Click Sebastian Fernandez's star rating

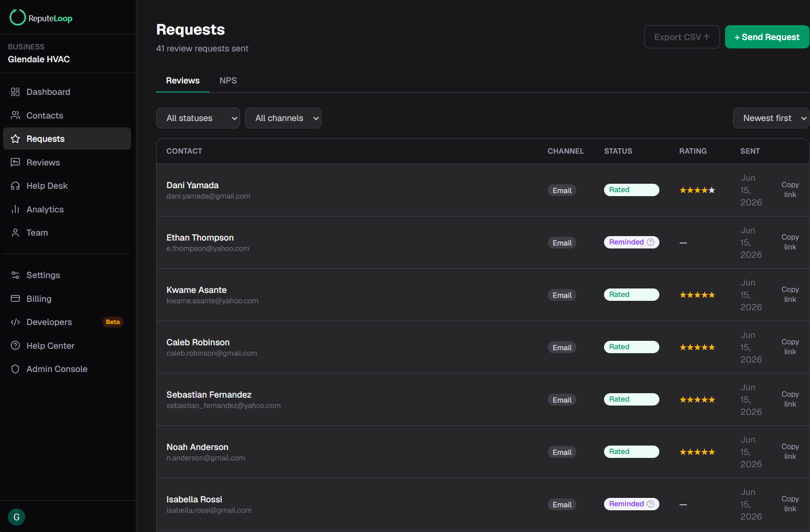click(x=697, y=400)
